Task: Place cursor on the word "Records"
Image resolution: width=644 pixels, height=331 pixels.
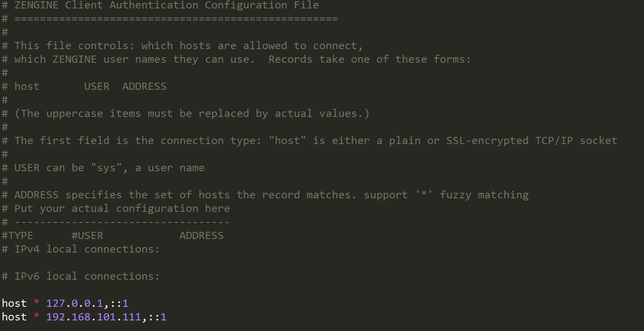Action: click(290, 59)
